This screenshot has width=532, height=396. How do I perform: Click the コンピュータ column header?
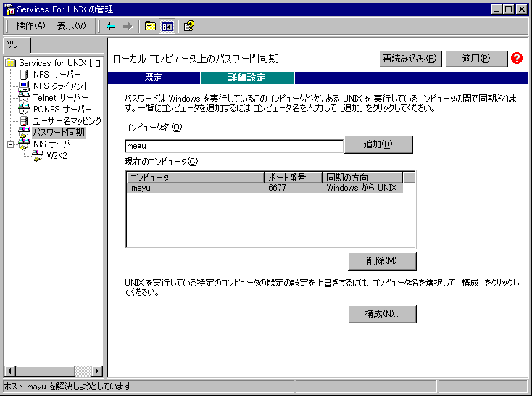(x=196, y=177)
